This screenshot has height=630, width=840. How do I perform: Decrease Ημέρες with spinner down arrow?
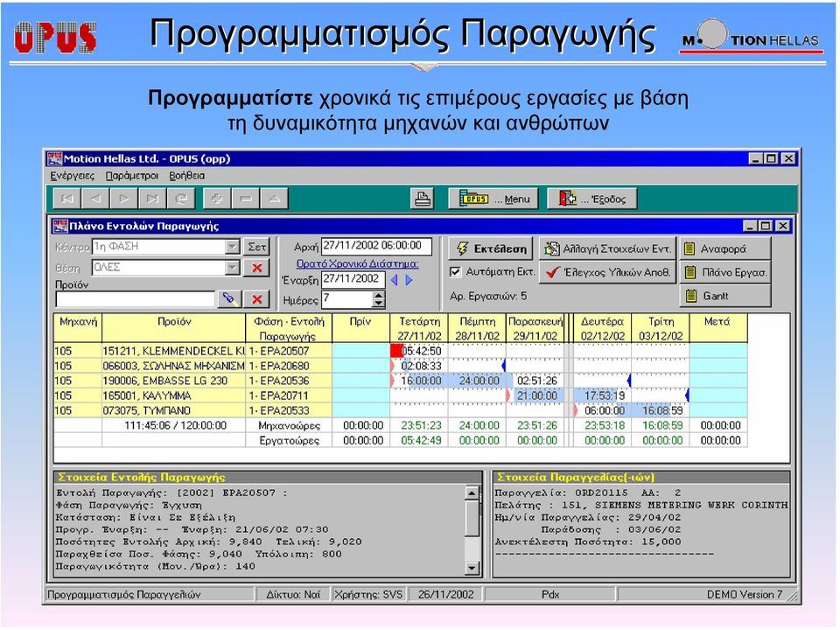(x=379, y=304)
